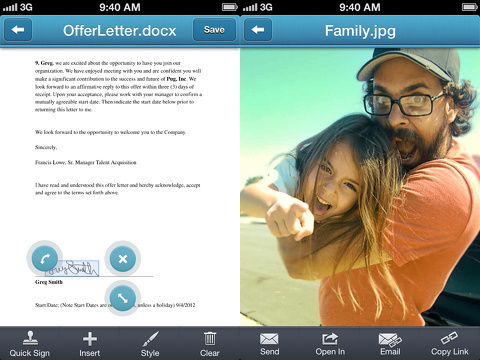Go back from Family.jpg view

258,30
